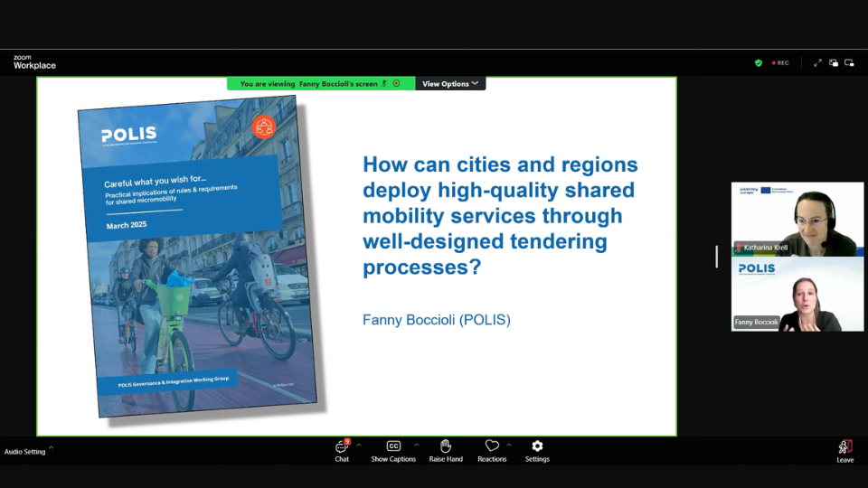The image size is (868, 488).
Task: Turn on Show Captions
Action: (x=393, y=450)
